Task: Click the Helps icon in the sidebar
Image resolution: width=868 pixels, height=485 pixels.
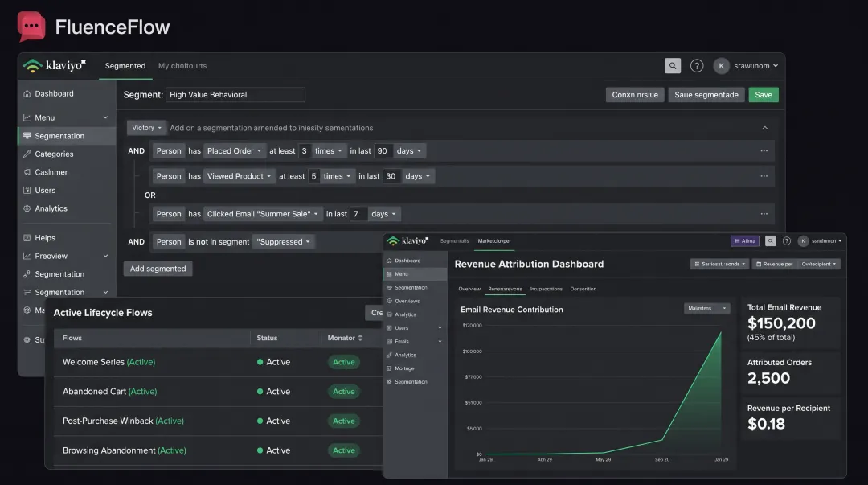Action: click(x=27, y=238)
